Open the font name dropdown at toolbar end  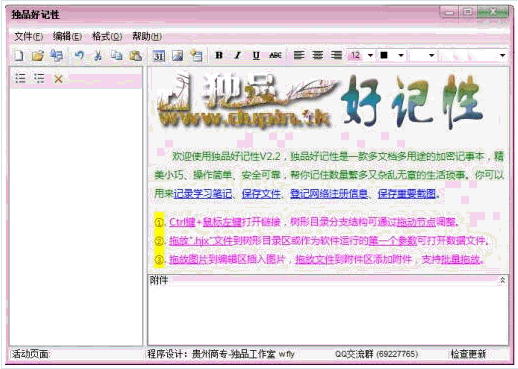(x=502, y=55)
